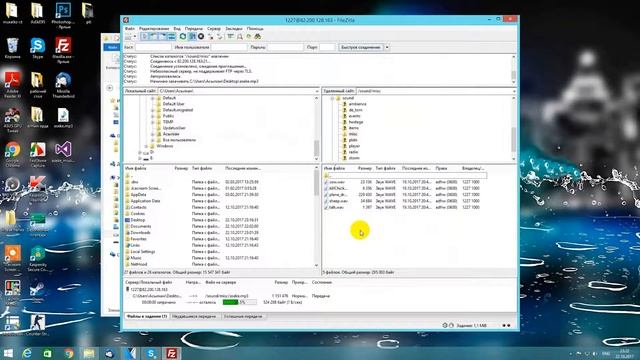Click the Быстрое соединение button
Viewport: 640px width, 360px height.
[361, 47]
